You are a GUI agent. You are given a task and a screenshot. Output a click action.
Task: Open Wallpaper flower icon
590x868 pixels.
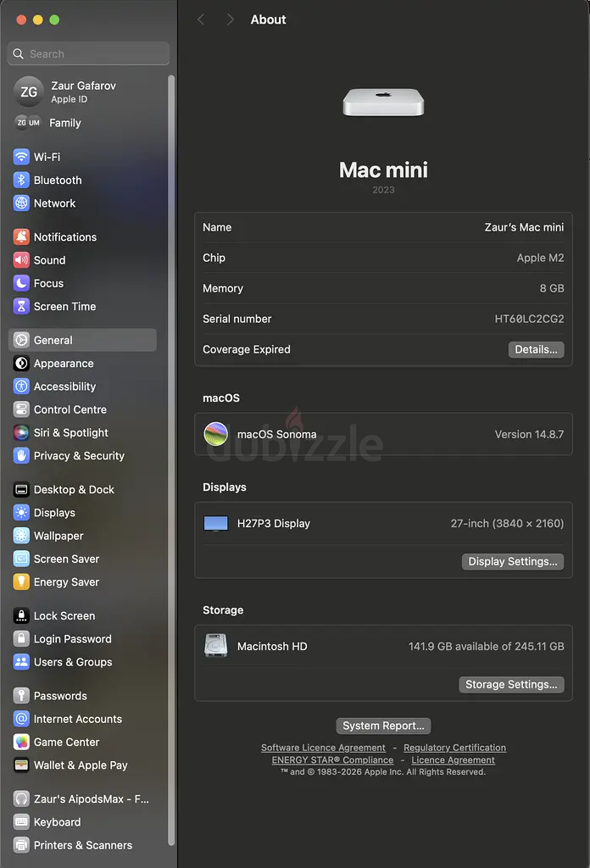tap(21, 536)
